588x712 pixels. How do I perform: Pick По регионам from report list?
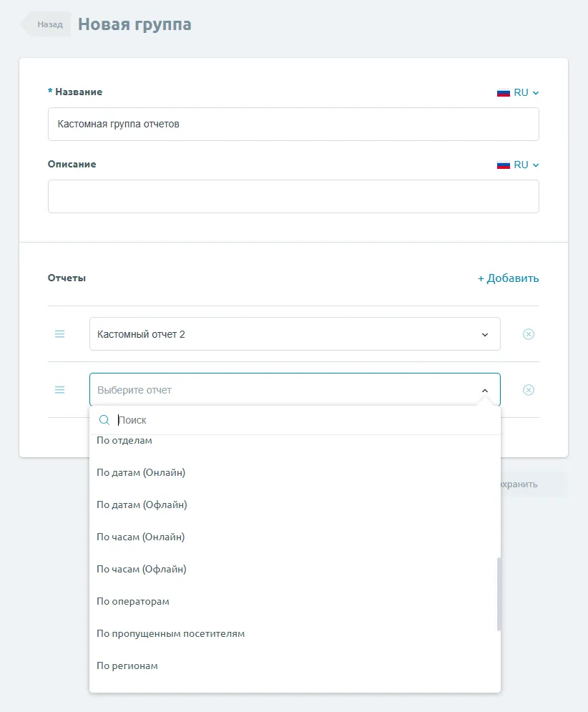click(x=127, y=665)
